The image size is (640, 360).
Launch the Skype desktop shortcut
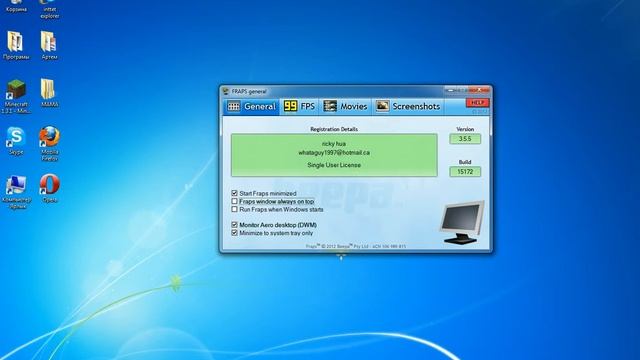[x=16, y=140]
